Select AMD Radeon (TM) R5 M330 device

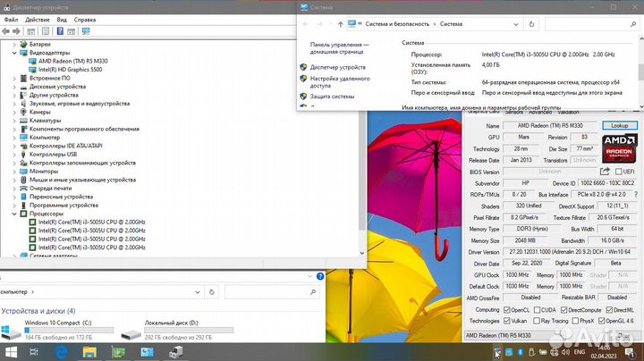pyautogui.click(x=72, y=61)
